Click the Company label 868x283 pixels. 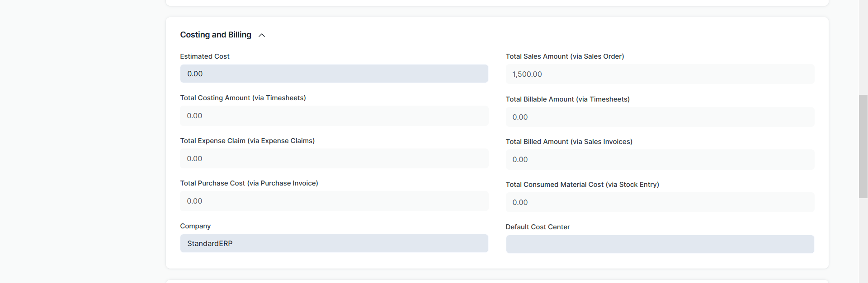pyautogui.click(x=195, y=226)
